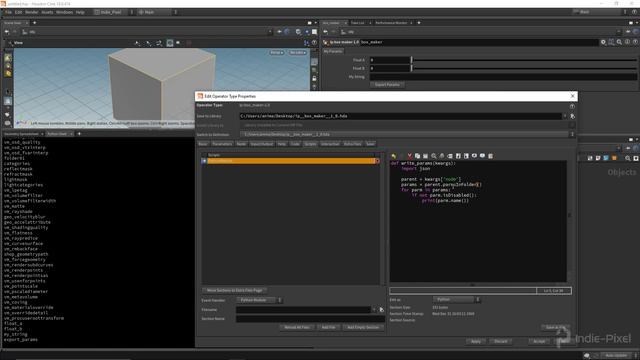The image size is (640, 360).
Task: Click the help icon in properties dialog
Action: [572, 106]
